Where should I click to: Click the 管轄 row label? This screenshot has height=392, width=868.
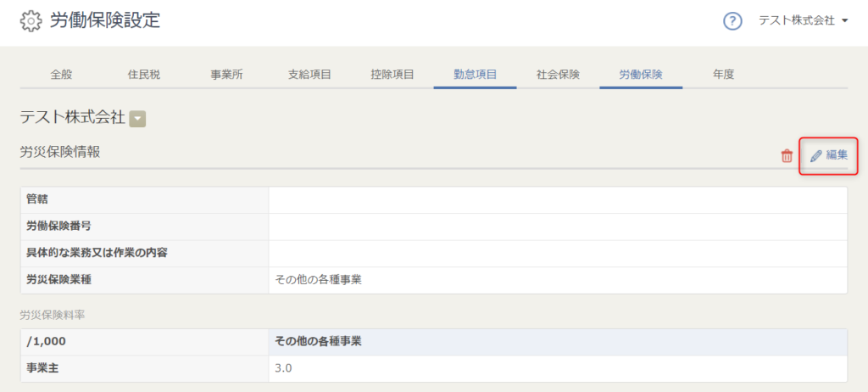click(x=37, y=199)
